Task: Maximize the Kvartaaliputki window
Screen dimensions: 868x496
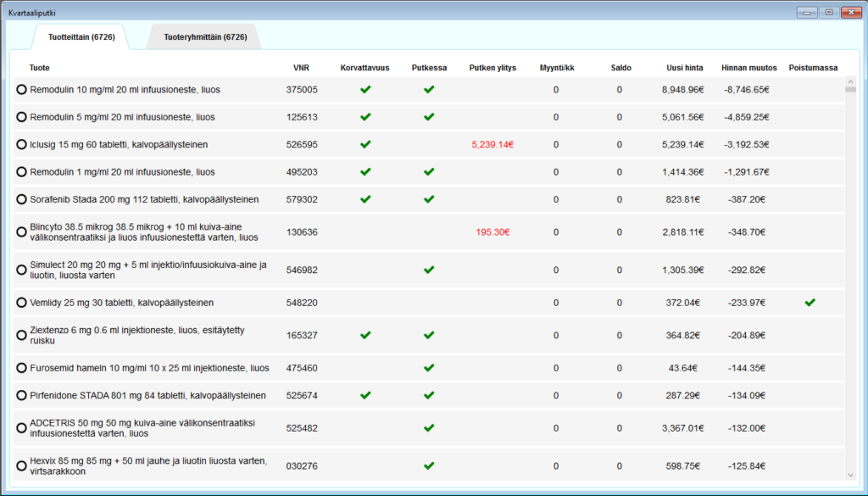Action: tap(829, 12)
